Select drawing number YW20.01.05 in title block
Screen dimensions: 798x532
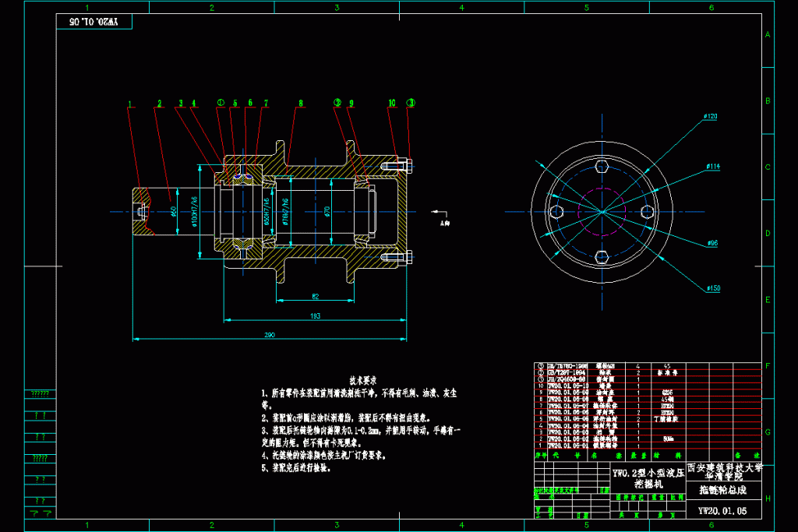pyautogui.click(x=722, y=511)
